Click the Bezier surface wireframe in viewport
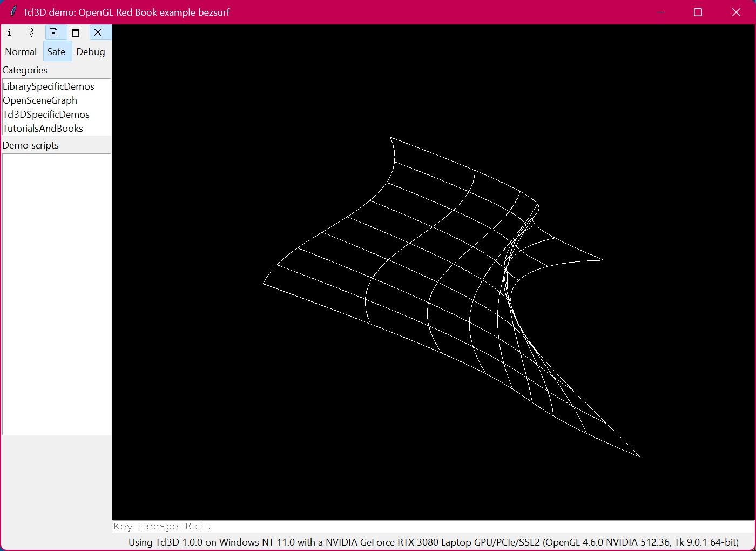The image size is (756, 551). pyautogui.click(x=451, y=297)
